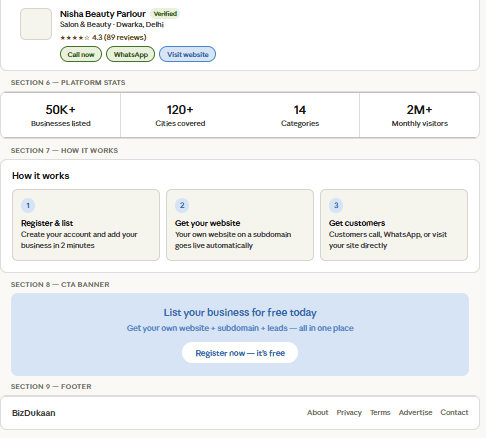Image resolution: width=486 pixels, height=438 pixels.
Task: Click the 50K+ Businesses listed stat
Action: point(61,115)
